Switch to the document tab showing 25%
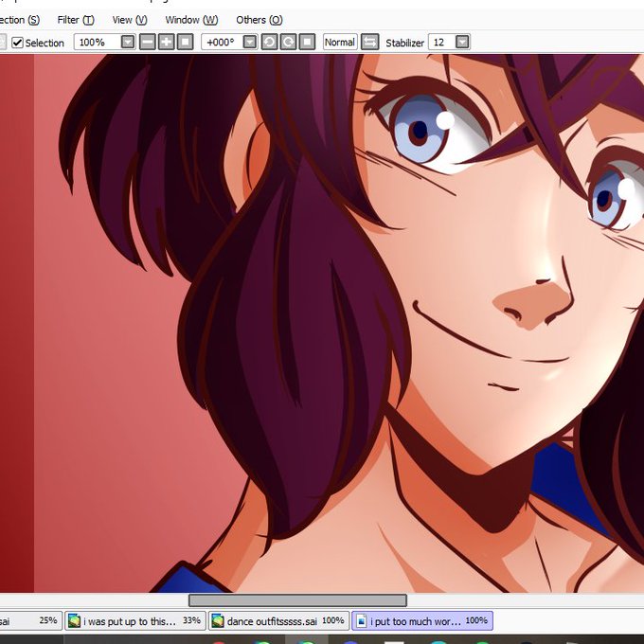The image size is (644, 644). 30,620
